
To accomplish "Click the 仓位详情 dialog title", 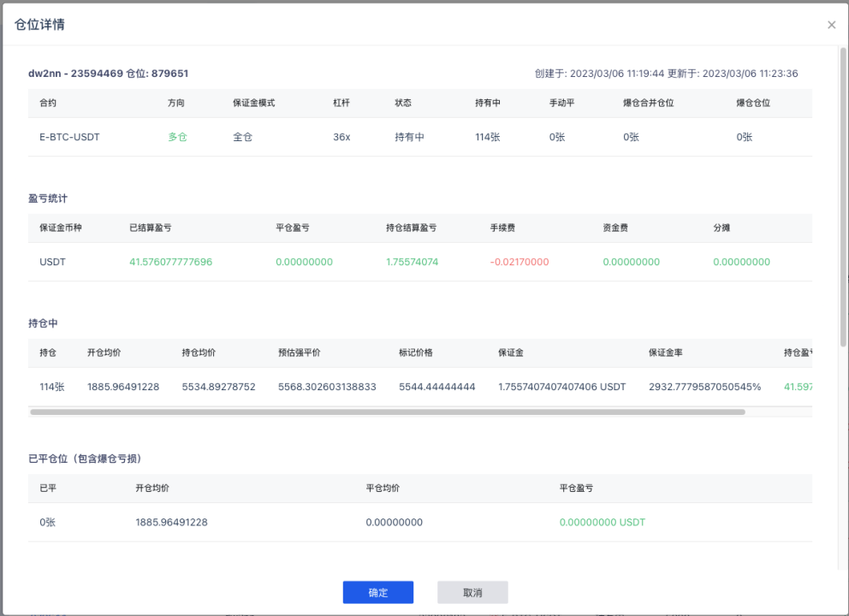I will click(39, 24).
